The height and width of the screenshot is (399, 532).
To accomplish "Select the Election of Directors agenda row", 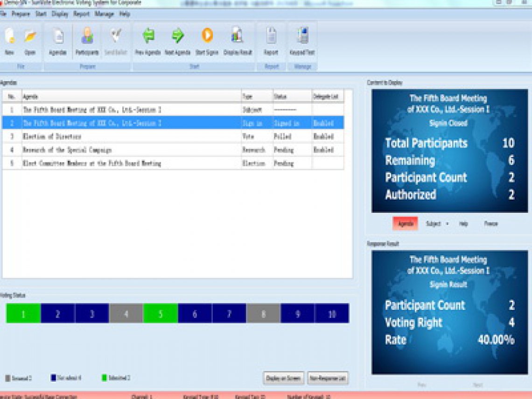I will 173,136.
